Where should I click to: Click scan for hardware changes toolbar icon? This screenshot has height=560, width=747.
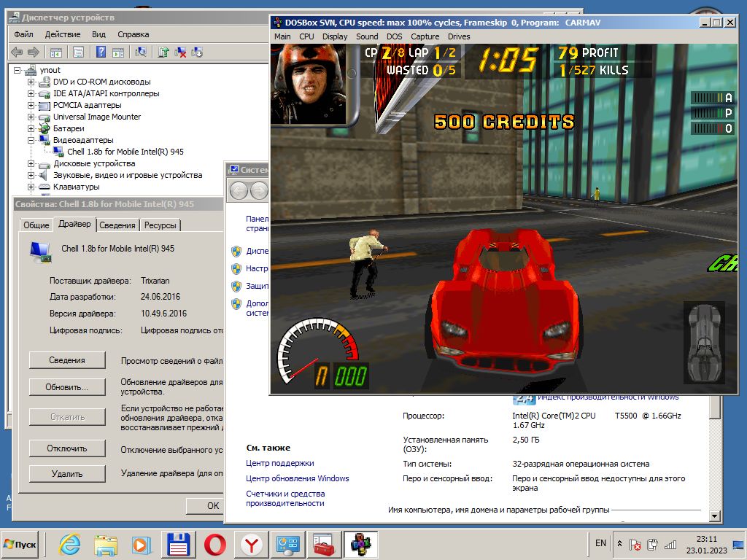click(142, 52)
